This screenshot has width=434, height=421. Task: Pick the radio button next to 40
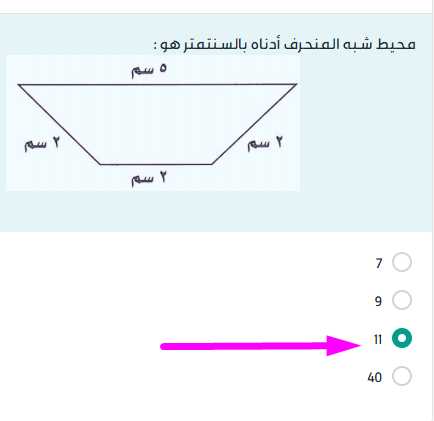(402, 376)
